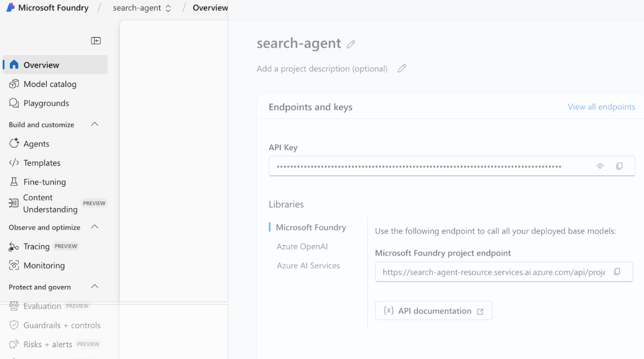Collapse the Protect and govern section
644x359 pixels.
95,287
